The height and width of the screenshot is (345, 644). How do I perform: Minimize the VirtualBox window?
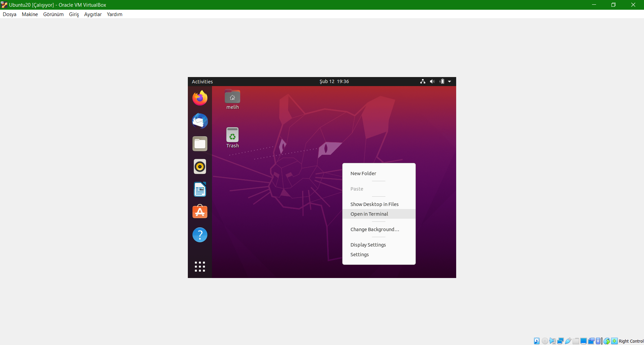(594, 5)
